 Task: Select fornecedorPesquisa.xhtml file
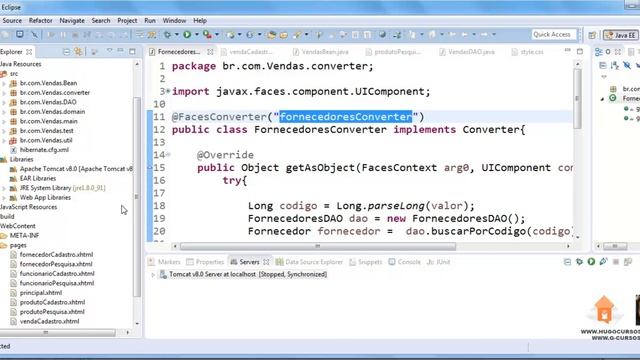pyautogui.click(x=56, y=264)
